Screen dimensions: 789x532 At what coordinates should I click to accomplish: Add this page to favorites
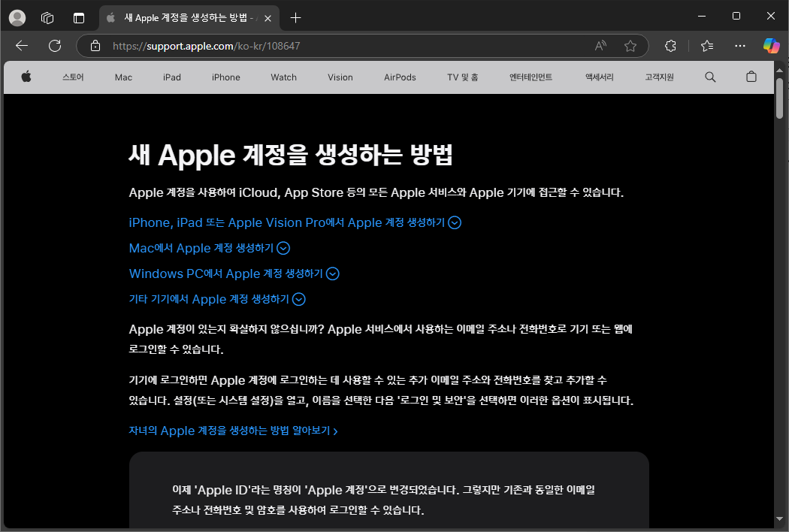tap(630, 46)
